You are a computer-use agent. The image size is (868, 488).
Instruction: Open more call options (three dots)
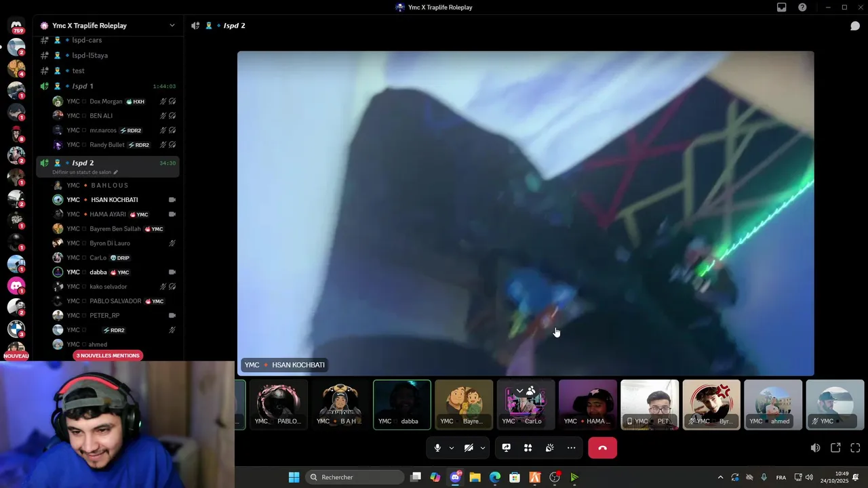(571, 448)
